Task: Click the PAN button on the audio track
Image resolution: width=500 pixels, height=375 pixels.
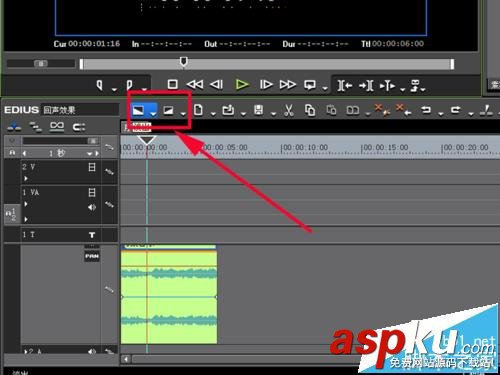Action: click(x=92, y=256)
